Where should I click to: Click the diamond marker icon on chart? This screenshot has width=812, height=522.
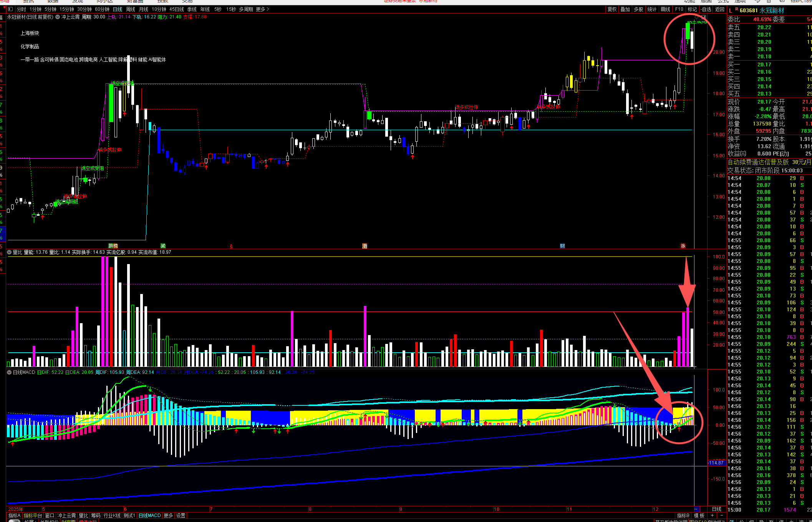696,17
